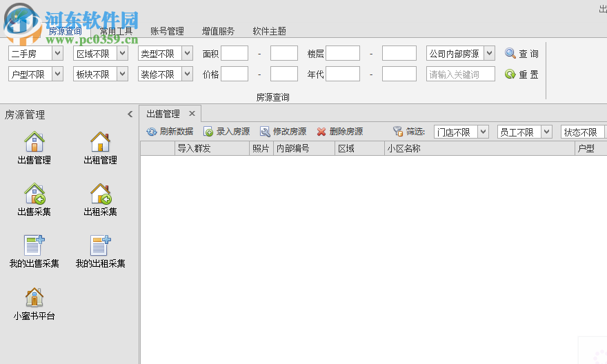Open 我的出售采集 document icon
This screenshot has height=364, width=607.
[x=34, y=245]
